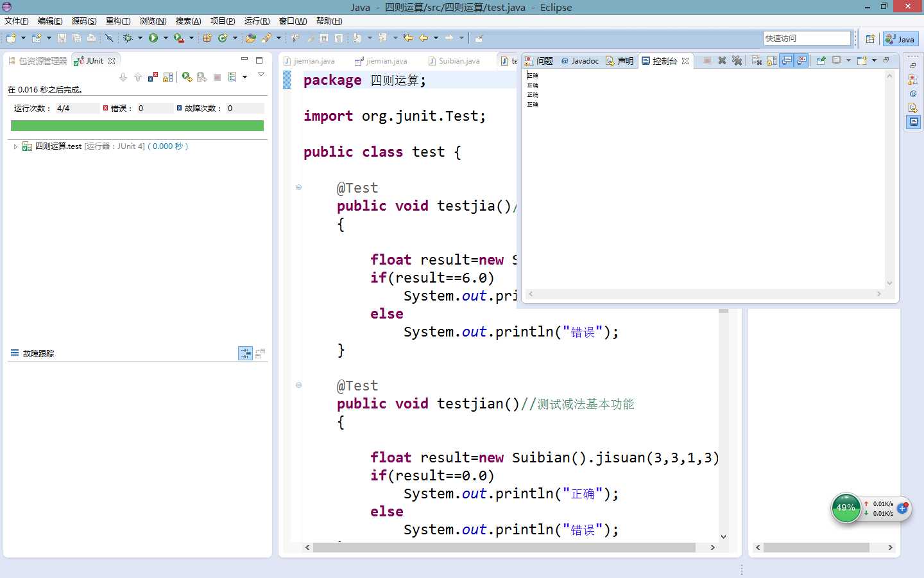Open the 重构(T) menu

(118, 21)
